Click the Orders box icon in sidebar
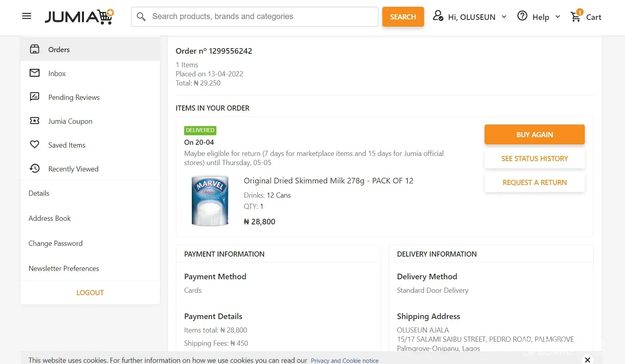 tap(35, 49)
